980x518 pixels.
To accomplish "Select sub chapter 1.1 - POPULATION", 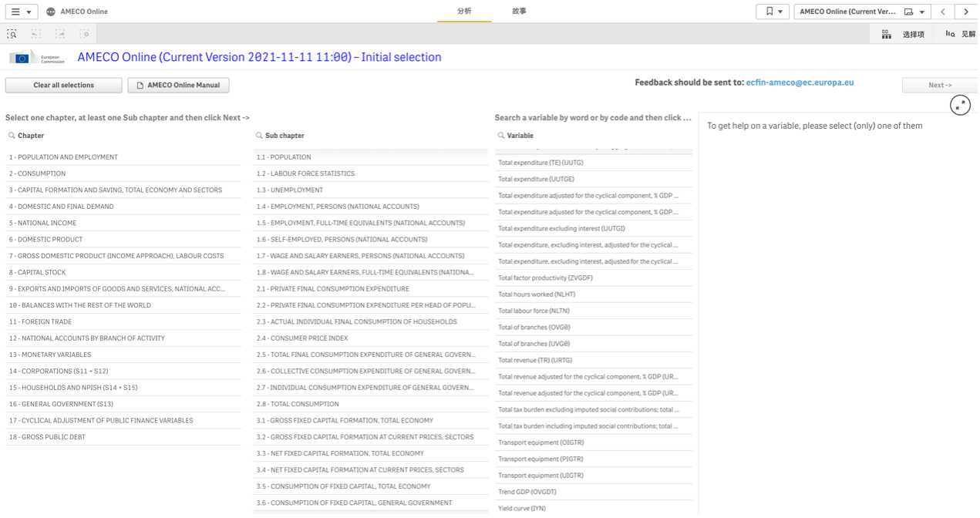I will click(371, 157).
